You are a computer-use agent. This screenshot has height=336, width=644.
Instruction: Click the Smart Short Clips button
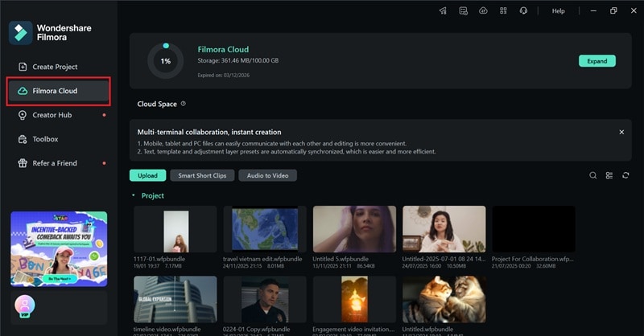click(x=202, y=175)
